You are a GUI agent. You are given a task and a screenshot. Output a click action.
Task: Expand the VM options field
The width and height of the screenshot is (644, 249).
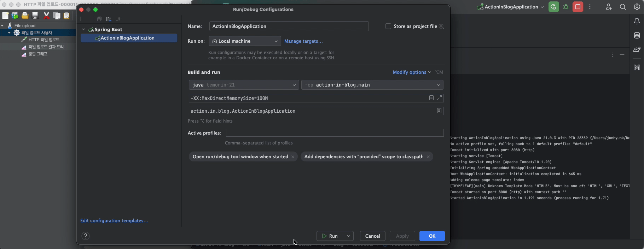(x=439, y=98)
